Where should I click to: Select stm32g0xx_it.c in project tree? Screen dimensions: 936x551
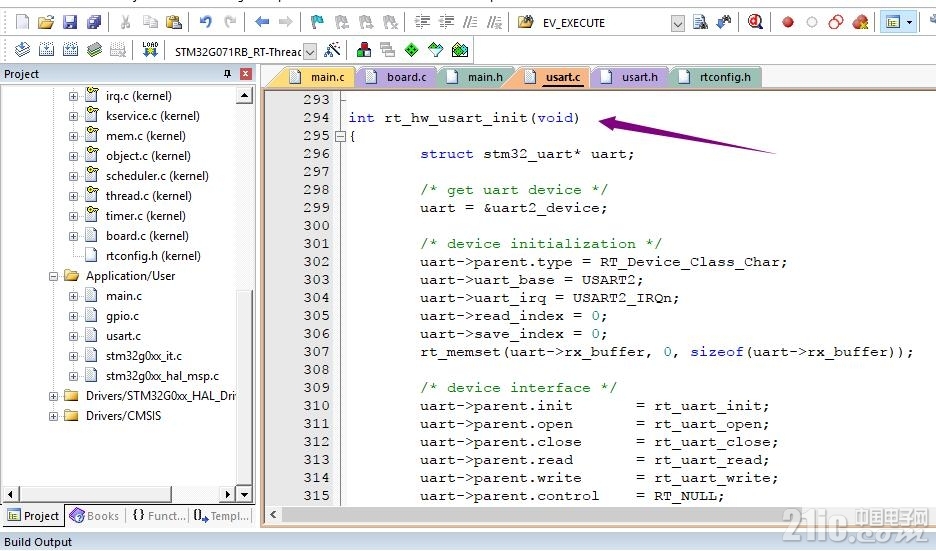(x=143, y=356)
